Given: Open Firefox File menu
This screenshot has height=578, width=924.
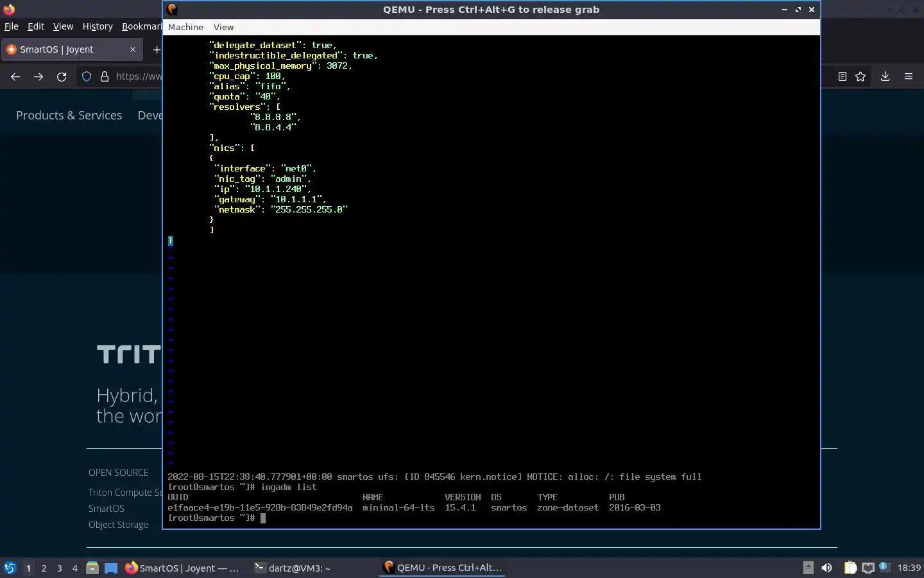Looking at the screenshot, I should coord(12,26).
